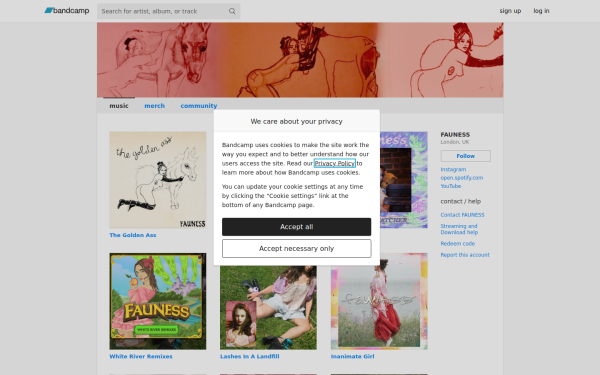This screenshot has width=600, height=375.
Task: Click Contact FAUNESS link
Action: tap(462, 215)
